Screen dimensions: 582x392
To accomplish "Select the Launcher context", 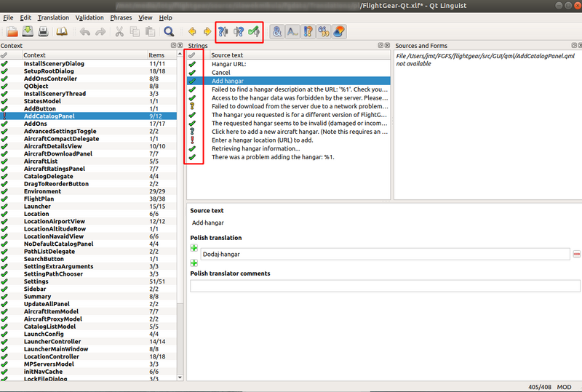I will tap(88, 207).
